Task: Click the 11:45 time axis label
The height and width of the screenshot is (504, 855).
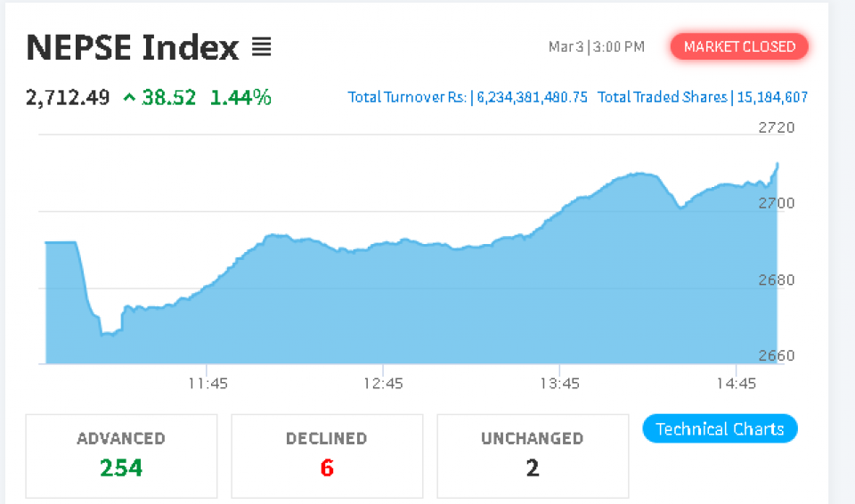Action: pos(208,384)
